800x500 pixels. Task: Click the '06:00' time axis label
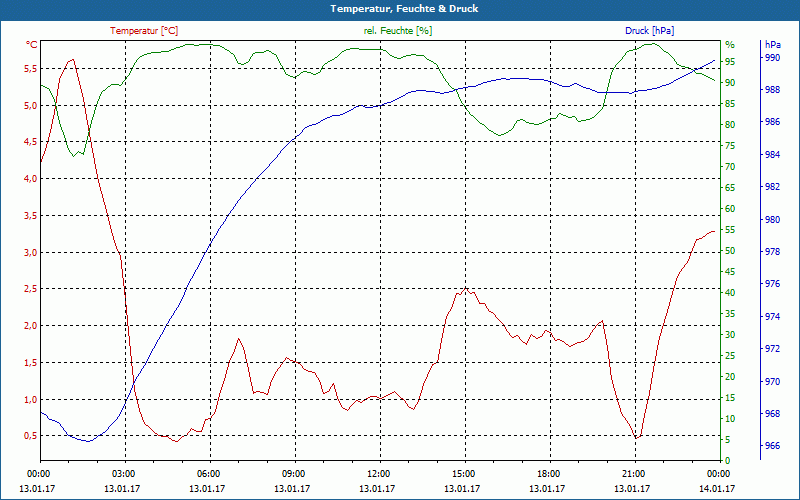207,473
